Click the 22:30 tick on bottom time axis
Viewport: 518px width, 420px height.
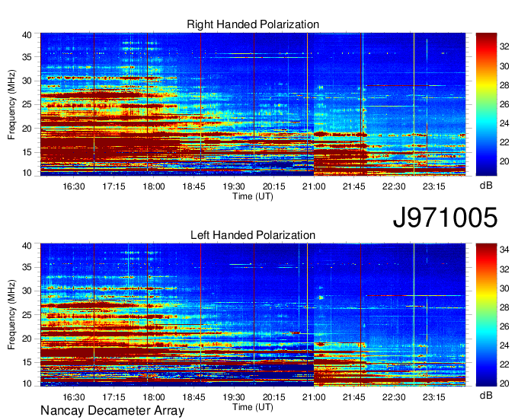(x=394, y=397)
